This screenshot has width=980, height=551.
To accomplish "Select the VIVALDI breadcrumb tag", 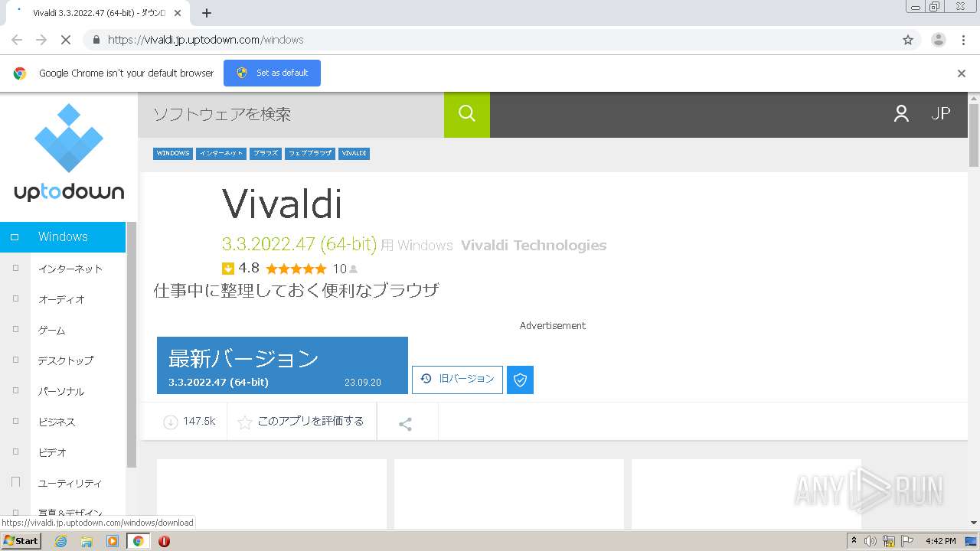I will coord(354,153).
